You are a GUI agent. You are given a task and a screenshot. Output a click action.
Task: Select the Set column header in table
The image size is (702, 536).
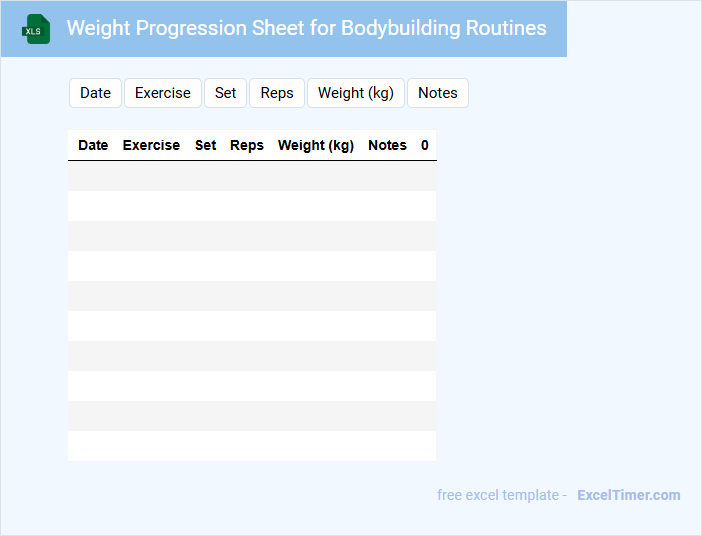click(x=205, y=145)
